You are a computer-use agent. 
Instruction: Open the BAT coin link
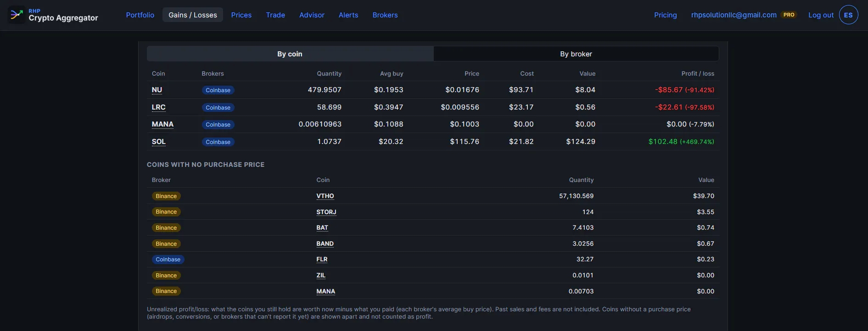point(322,227)
